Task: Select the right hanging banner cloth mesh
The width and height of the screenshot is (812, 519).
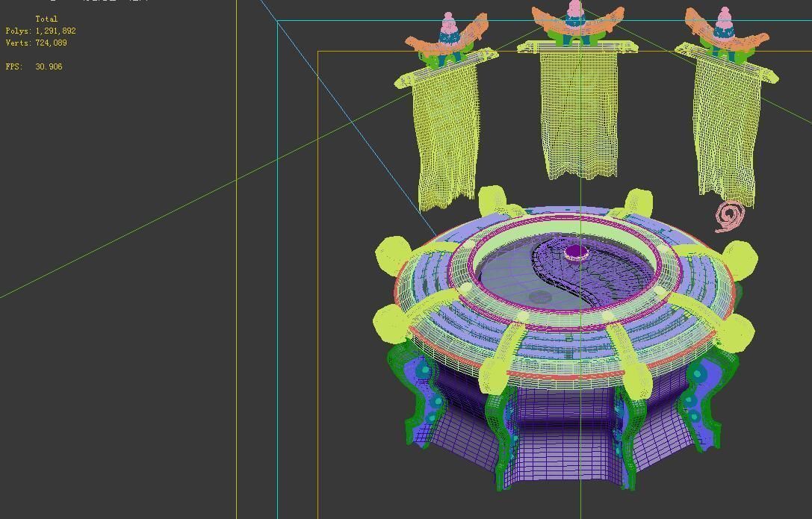Action: (725, 134)
